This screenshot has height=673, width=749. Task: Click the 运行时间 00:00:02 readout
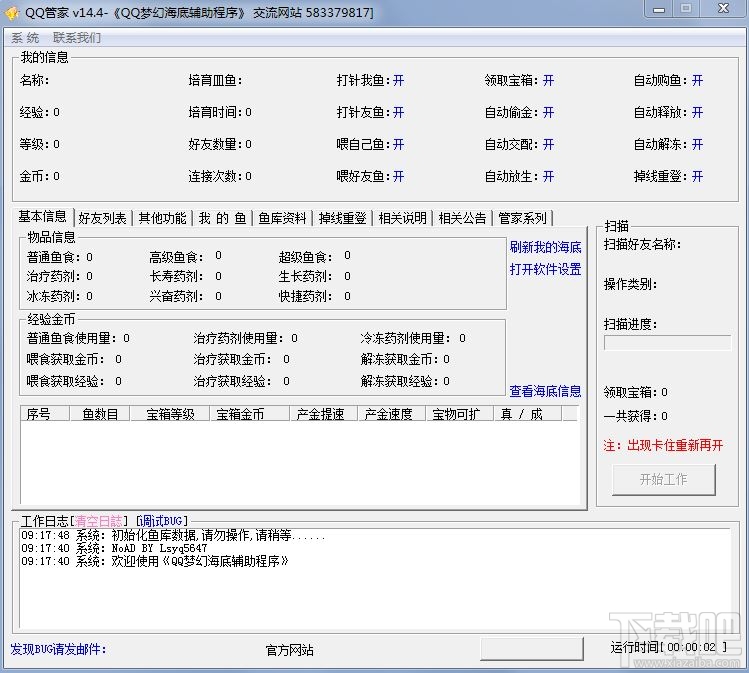[669, 647]
